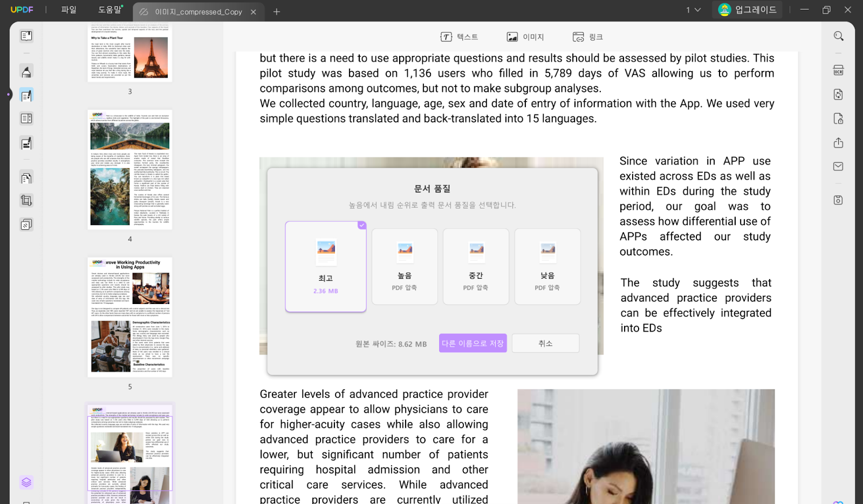Choose the 낮음 PDF 압축 option

pyautogui.click(x=547, y=267)
